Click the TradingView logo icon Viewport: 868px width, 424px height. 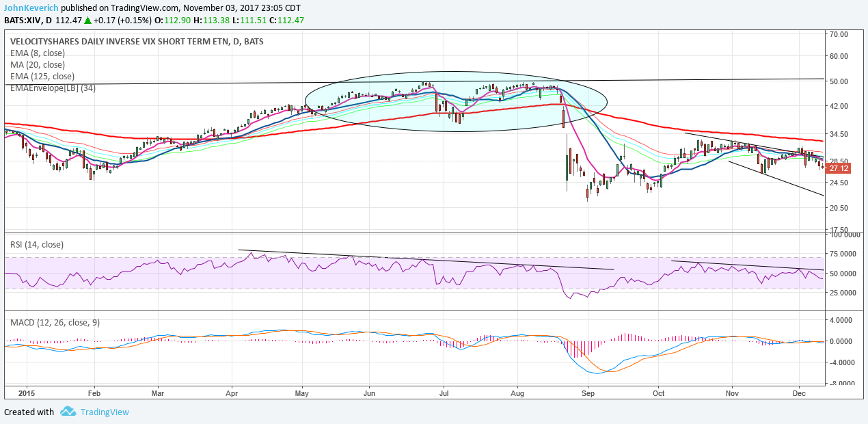click(x=68, y=412)
